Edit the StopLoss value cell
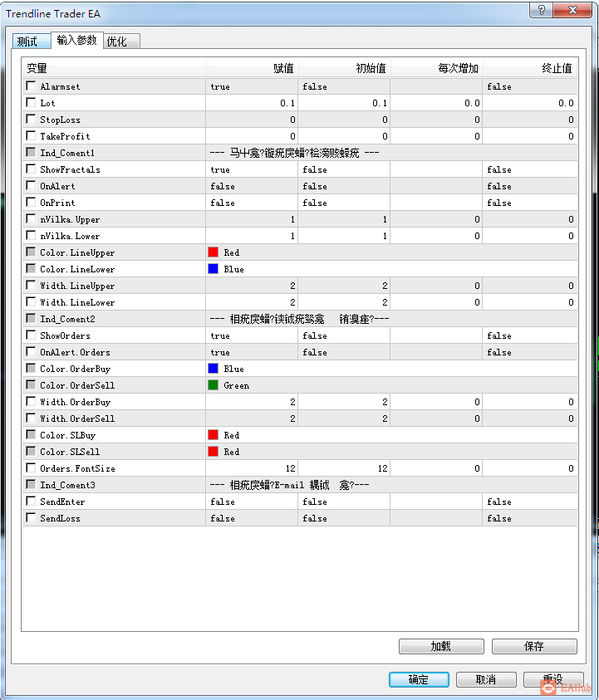The height and width of the screenshot is (700, 599). 252,120
